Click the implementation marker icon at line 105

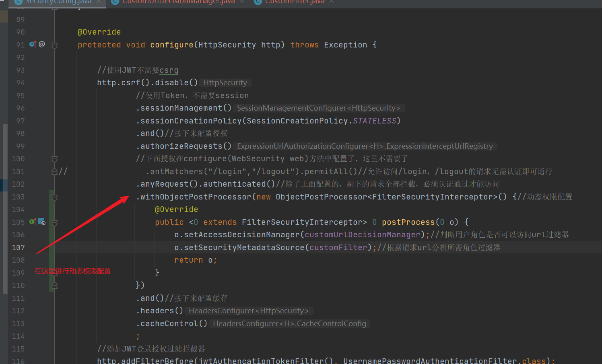point(42,221)
